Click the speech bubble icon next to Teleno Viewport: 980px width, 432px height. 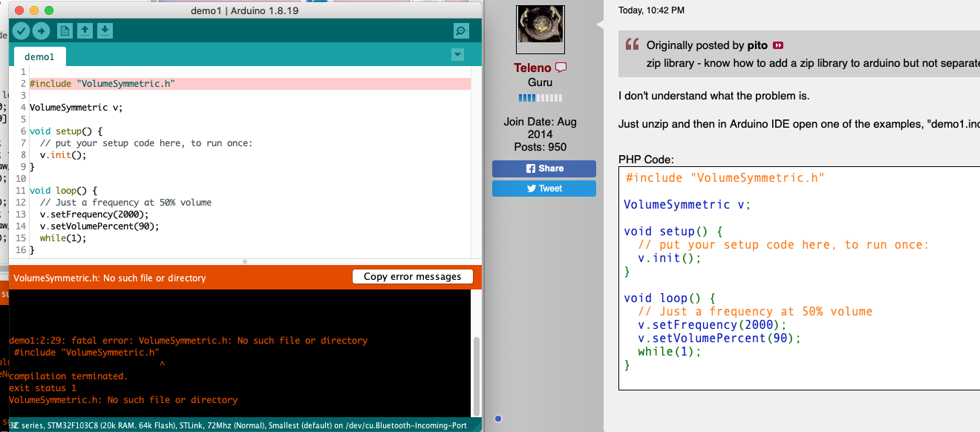coord(561,68)
